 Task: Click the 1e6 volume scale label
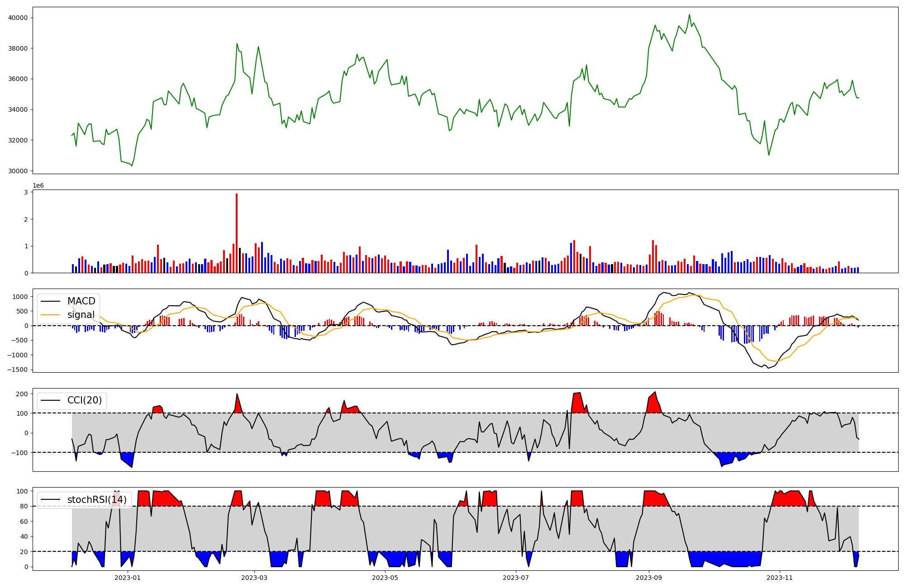click(38, 186)
